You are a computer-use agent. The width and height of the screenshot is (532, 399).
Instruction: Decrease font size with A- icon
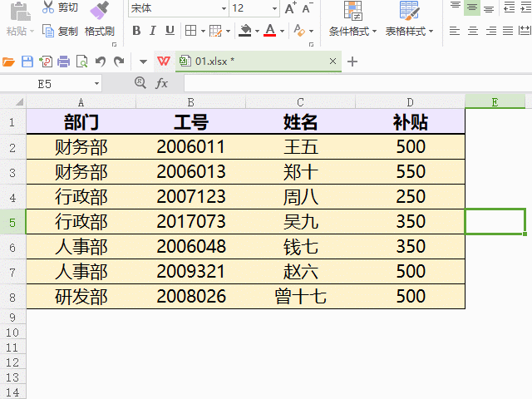pyautogui.click(x=308, y=7)
